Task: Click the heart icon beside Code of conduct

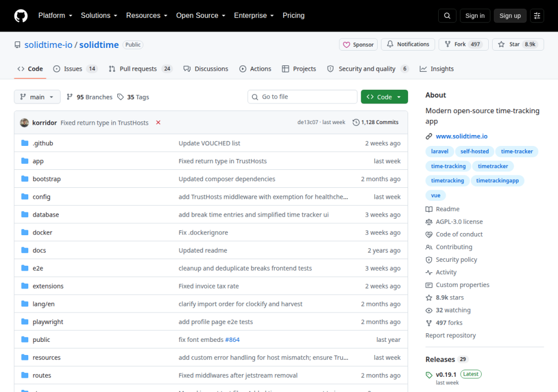Action: coord(429,235)
